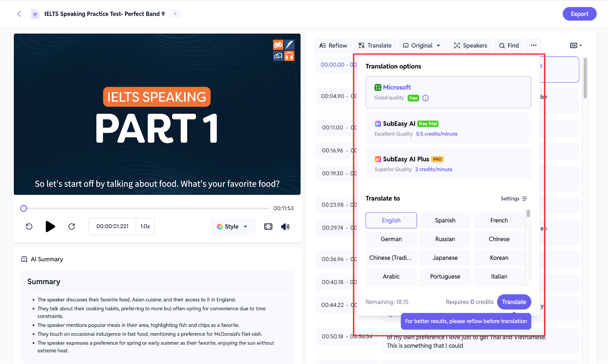
Task: Choose English as target language
Action: [391, 221]
